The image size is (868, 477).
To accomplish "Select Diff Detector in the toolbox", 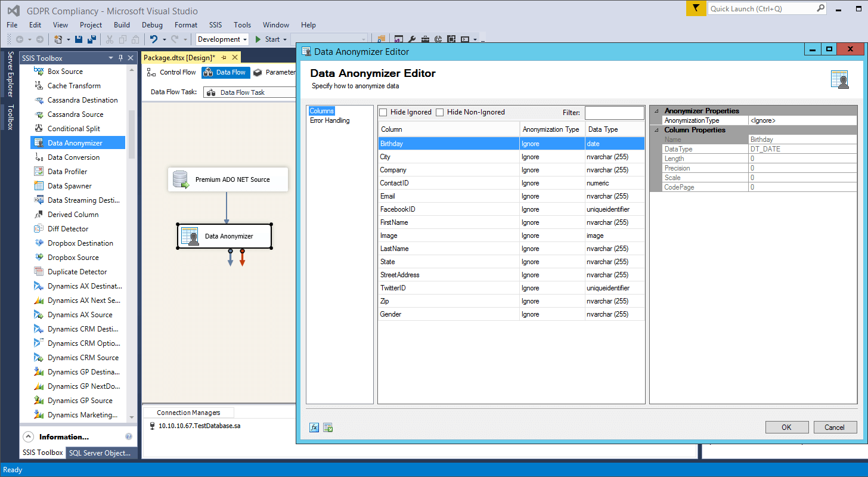I will tap(78, 229).
